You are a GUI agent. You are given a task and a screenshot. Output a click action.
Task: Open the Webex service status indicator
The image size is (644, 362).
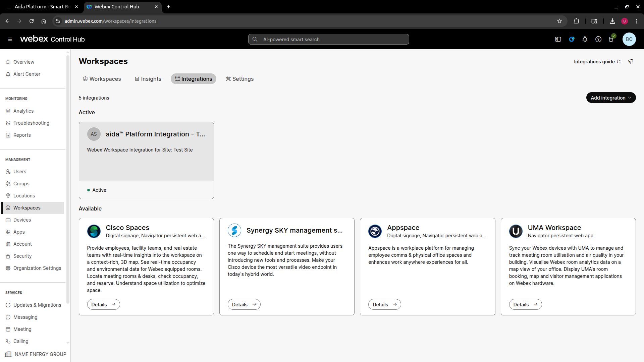572,39
